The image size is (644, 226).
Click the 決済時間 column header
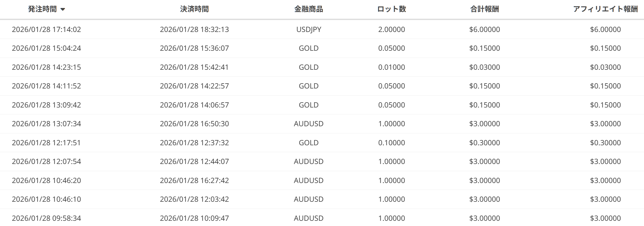click(194, 9)
